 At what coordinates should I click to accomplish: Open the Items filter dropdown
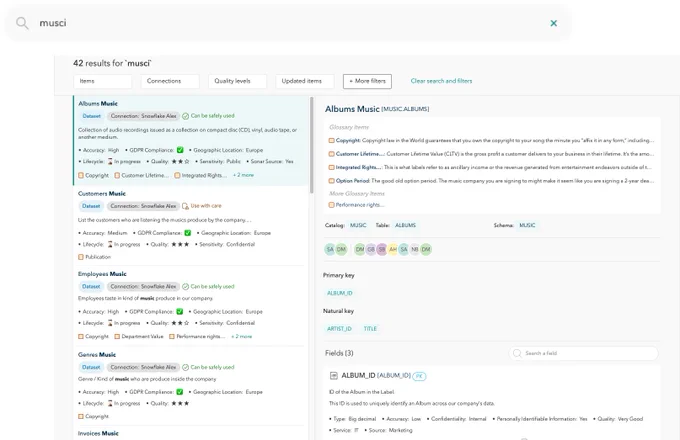pos(103,81)
